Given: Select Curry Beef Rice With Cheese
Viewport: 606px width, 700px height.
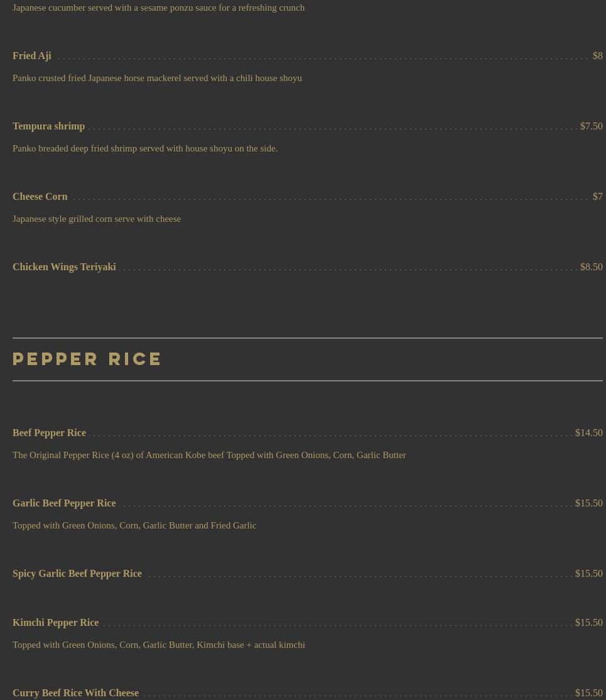Looking at the screenshot, I should [75, 693].
